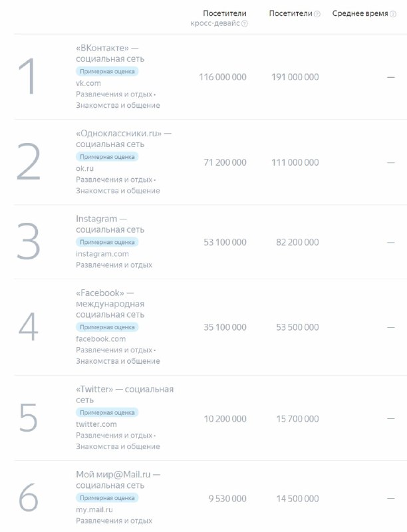This screenshot has height=532, width=407.
Task: Click the my.mail.ru domain link
Action: click(x=94, y=510)
